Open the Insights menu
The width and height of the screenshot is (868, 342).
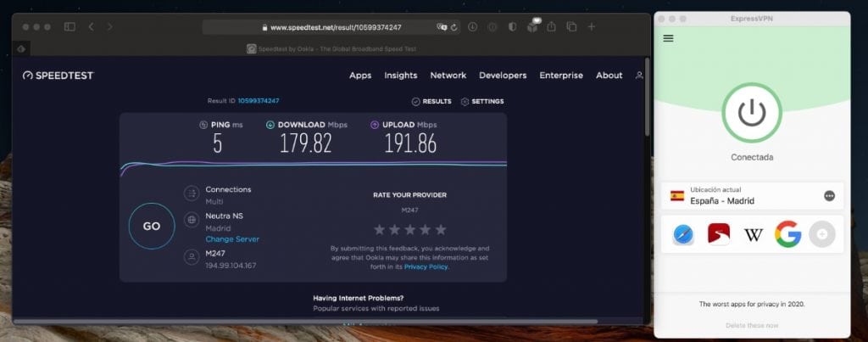point(401,76)
